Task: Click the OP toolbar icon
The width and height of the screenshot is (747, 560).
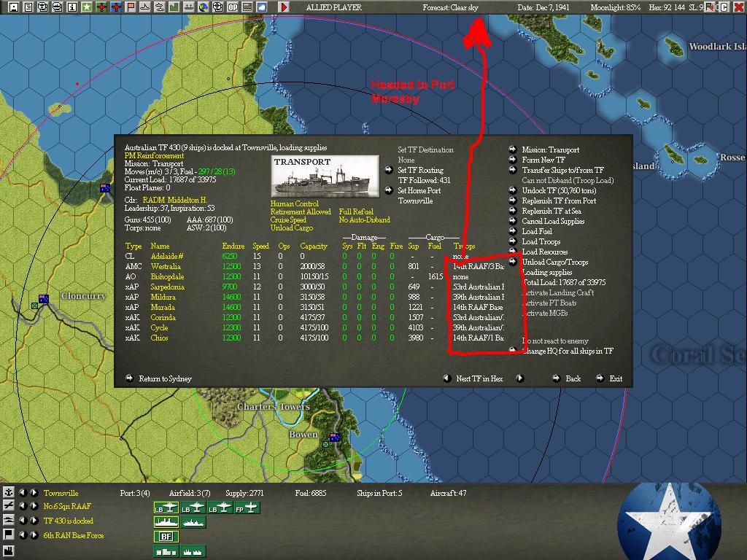Action: click(233, 7)
